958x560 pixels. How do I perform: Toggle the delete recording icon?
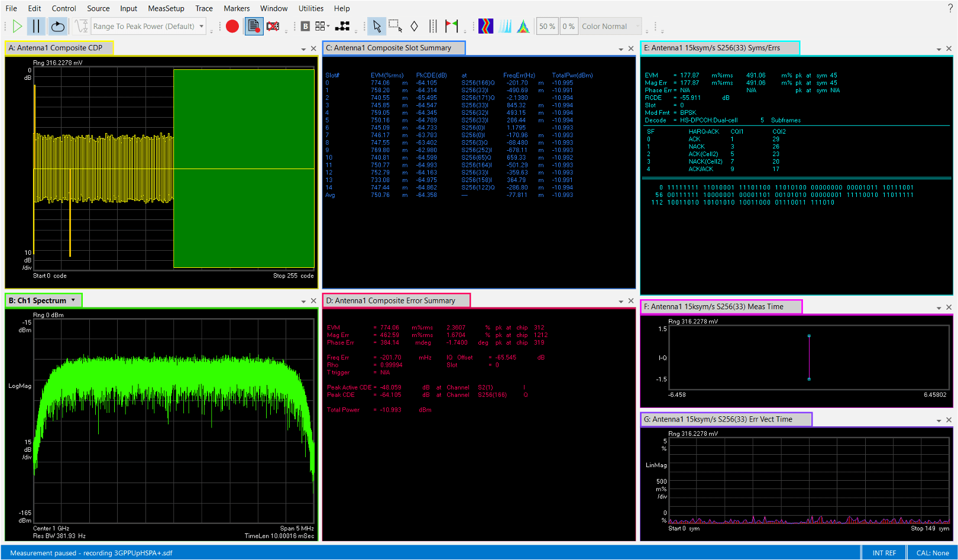tap(272, 26)
